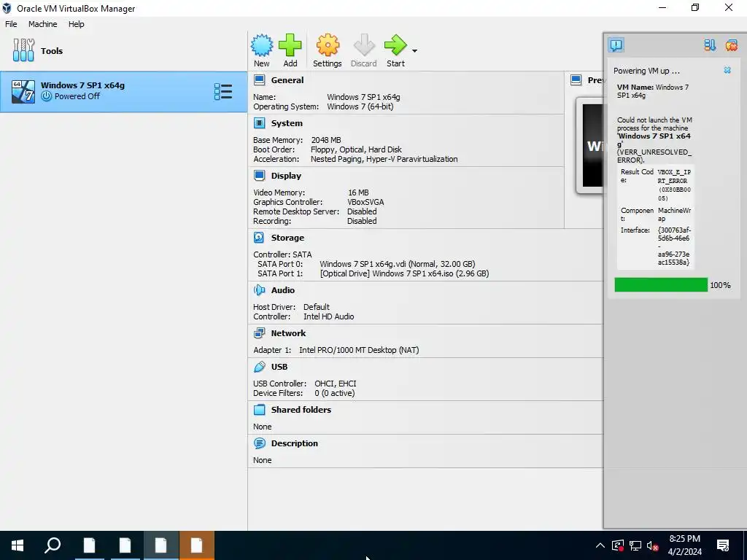Open the Display settings heading link

[x=286, y=176]
